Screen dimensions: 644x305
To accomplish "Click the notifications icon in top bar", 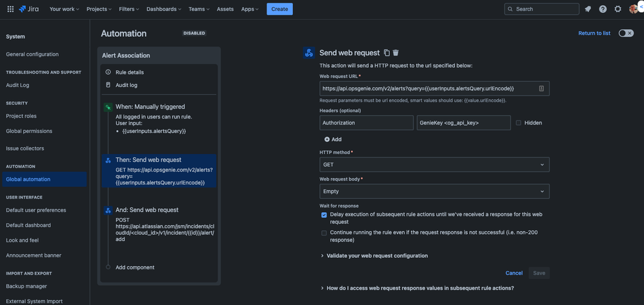I will click(588, 9).
